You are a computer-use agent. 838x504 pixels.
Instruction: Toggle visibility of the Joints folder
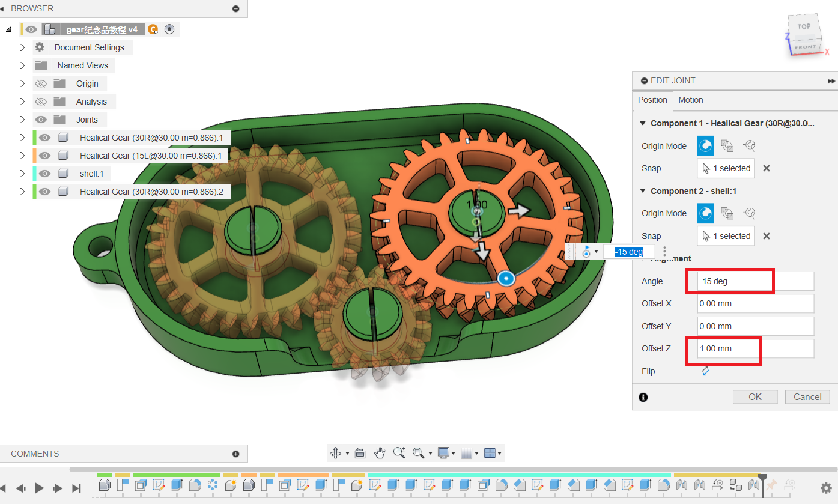41,120
